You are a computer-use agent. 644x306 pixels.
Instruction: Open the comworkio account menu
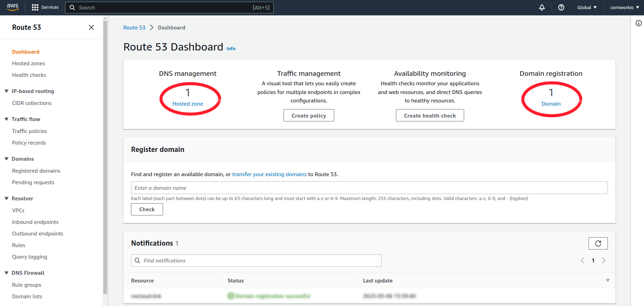[x=624, y=7]
